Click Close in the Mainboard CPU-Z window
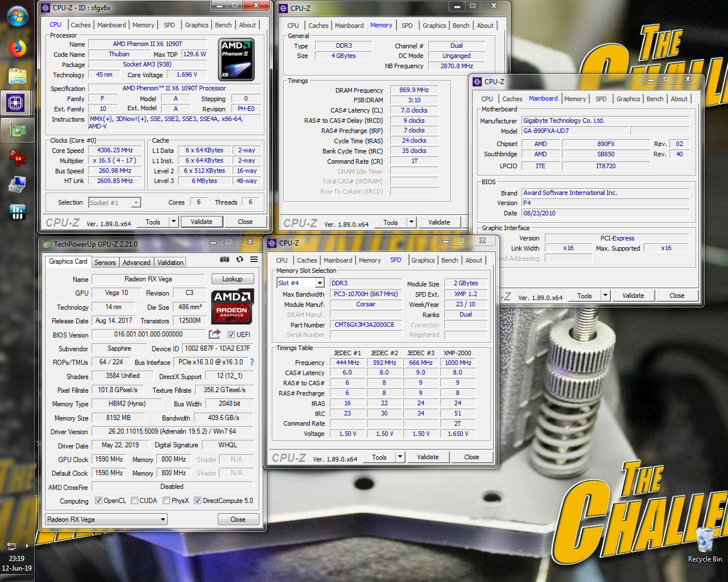 click(x=677, y=296)
